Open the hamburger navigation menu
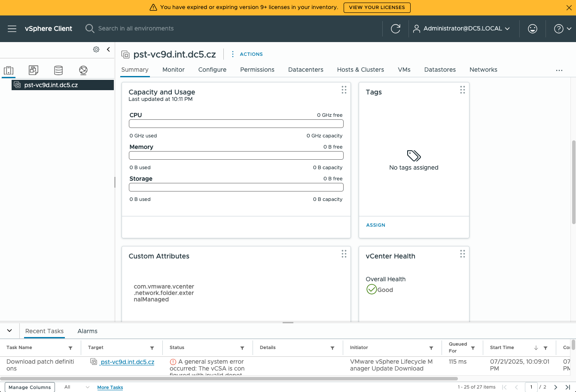 click(x=12, y=29)
